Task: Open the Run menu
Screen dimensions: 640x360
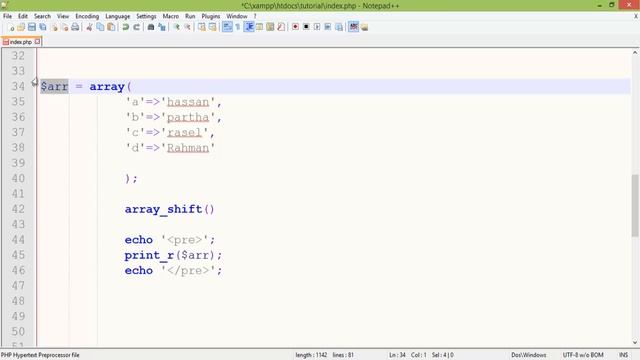Action: (190, 16)
